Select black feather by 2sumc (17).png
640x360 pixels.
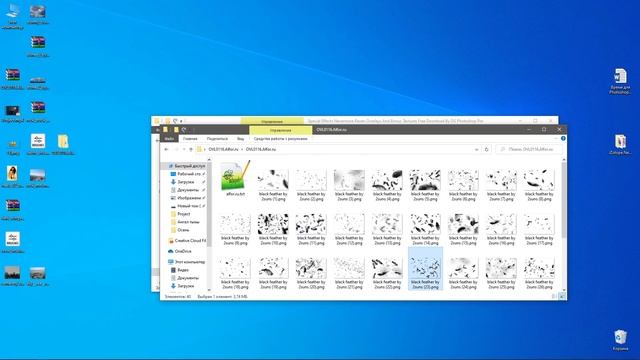click(x=539, y=229)
